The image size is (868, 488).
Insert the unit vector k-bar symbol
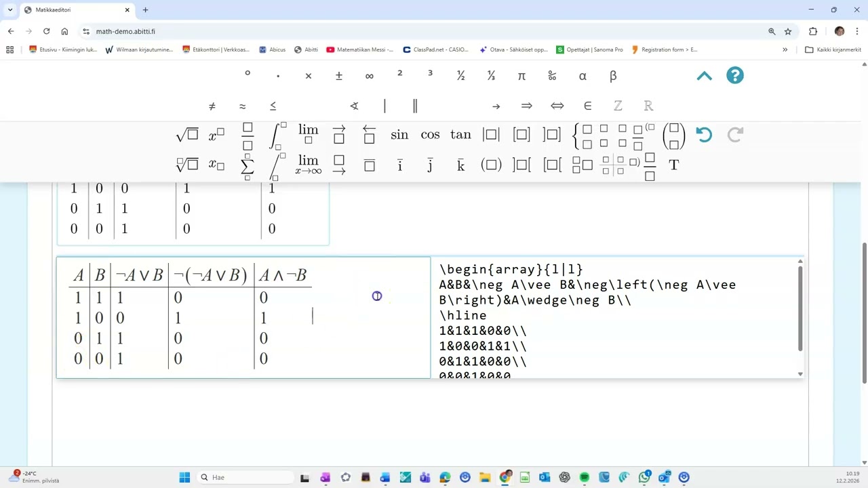[461, 165]
